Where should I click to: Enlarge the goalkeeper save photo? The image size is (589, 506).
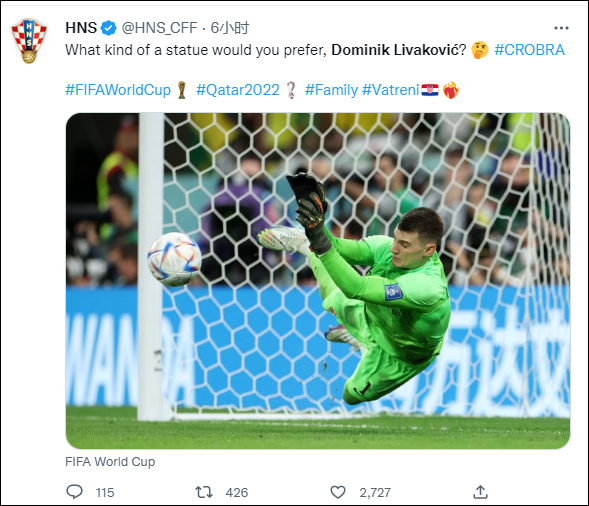318,281
